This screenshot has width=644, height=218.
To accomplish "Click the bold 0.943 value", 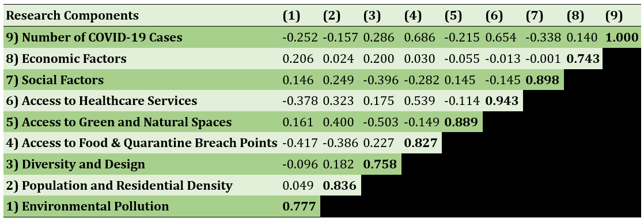I will (502, 101).
